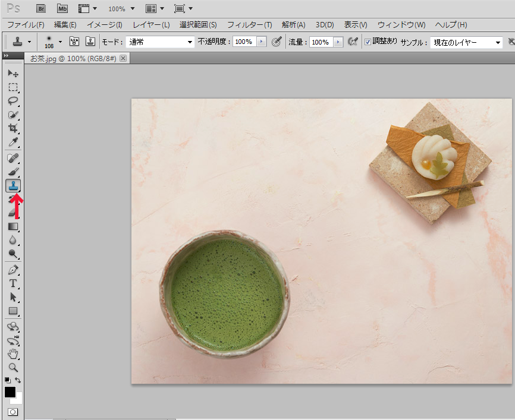Toggle the 調整あり checkbox
Screen dimensions: 515x420
368,42
